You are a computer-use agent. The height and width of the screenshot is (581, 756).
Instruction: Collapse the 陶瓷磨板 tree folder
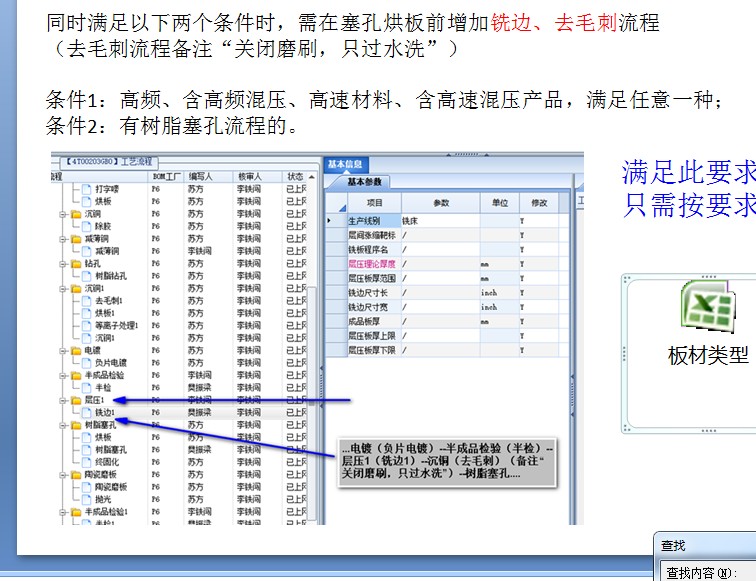pos(63,475)
